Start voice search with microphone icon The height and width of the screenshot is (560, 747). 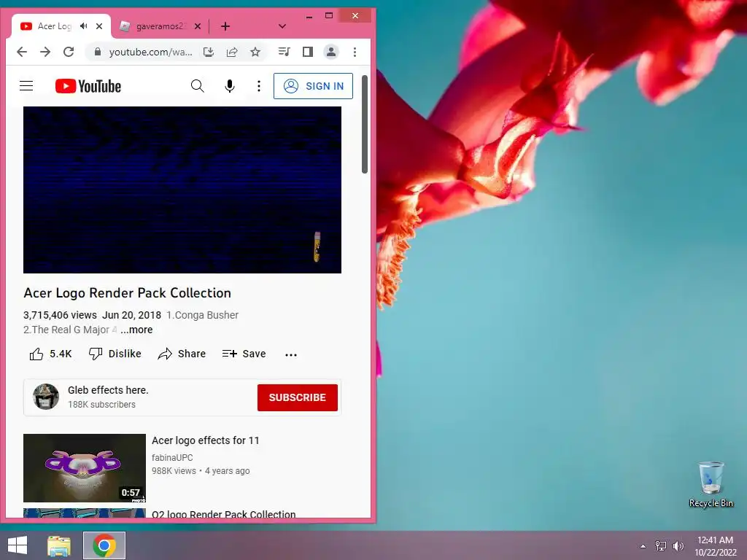pos(230,86)
